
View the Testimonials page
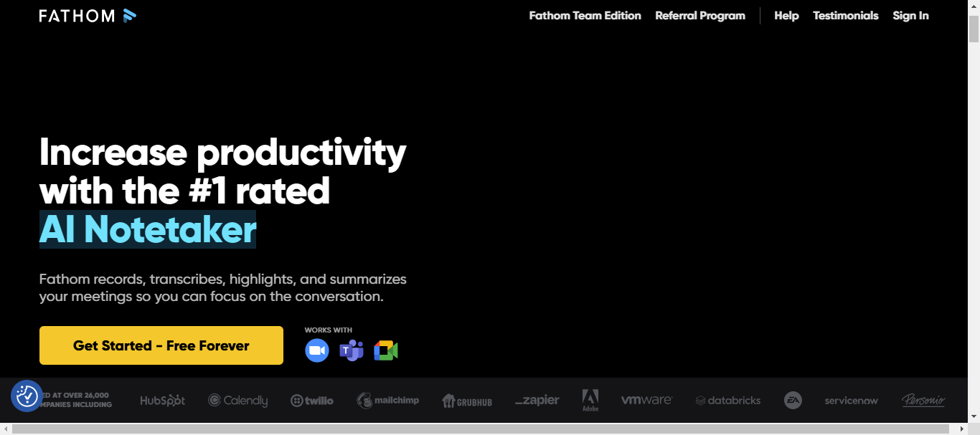pos(845,16)
